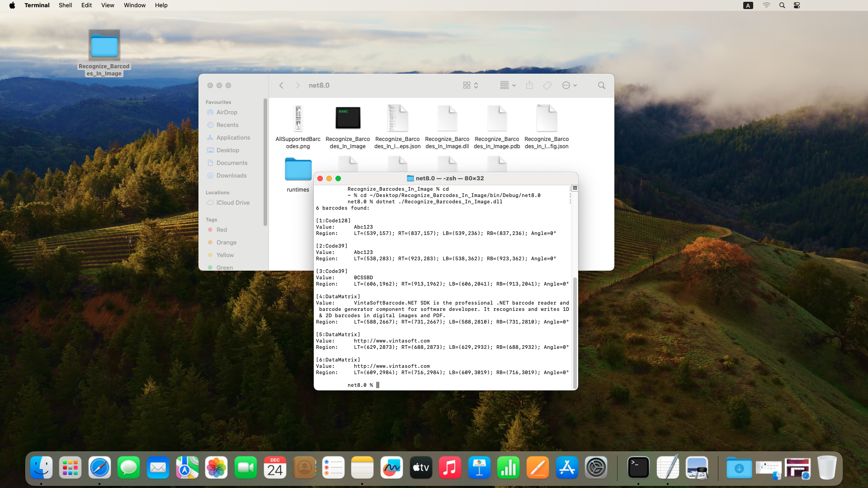Open the Recognize_Barcodes_In_Image exec file icon

click(x=348, y=118)
